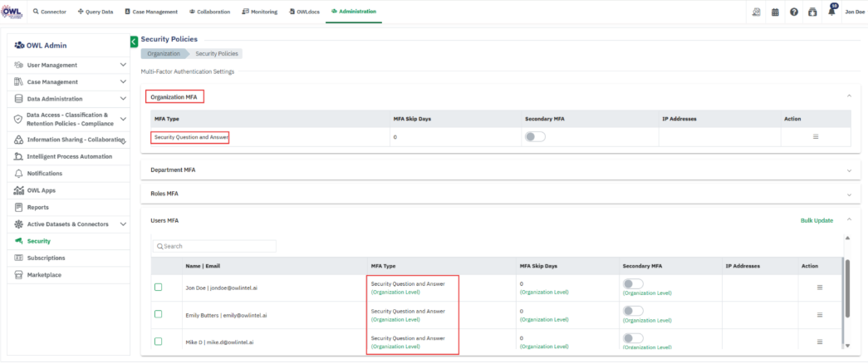
Task: Enable Secondary MFA for Mike D
Action: pyautogui.click(x=633, y=338)
